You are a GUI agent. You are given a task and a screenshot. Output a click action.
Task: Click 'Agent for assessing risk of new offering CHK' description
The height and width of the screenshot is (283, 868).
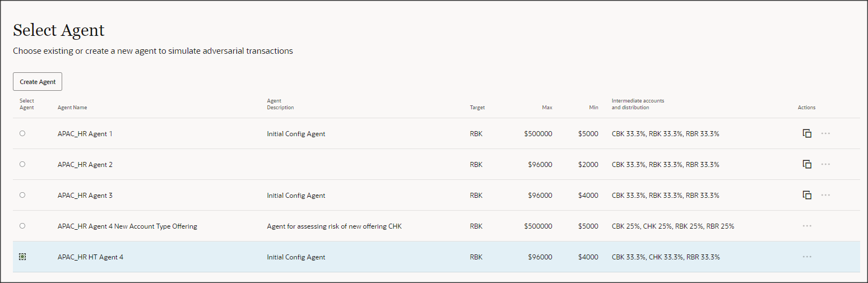point(334,226)
